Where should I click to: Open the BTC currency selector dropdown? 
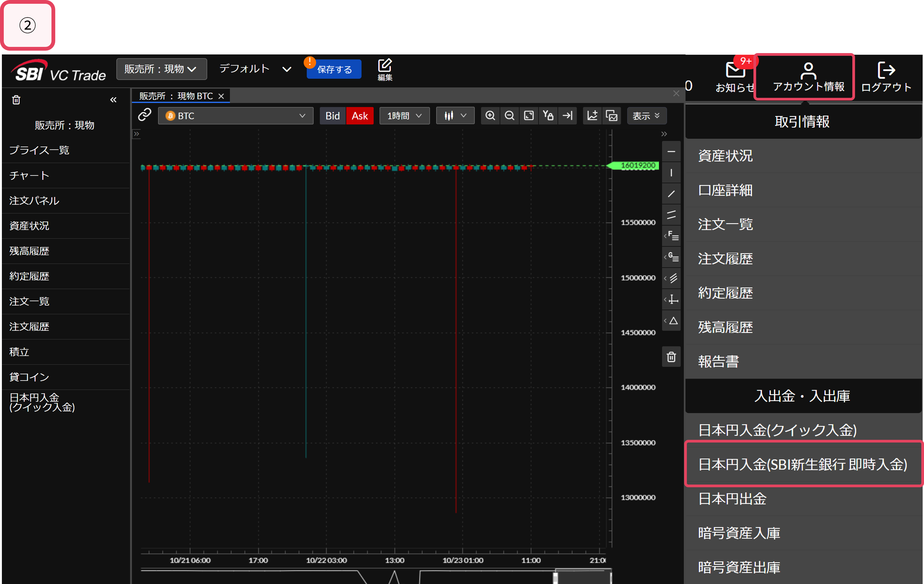[236, 116]
